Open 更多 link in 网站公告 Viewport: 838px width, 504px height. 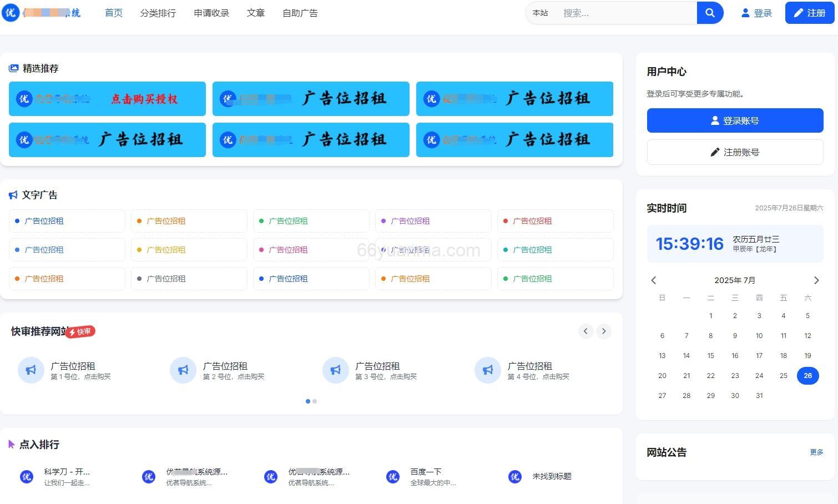tap(816, 452)
